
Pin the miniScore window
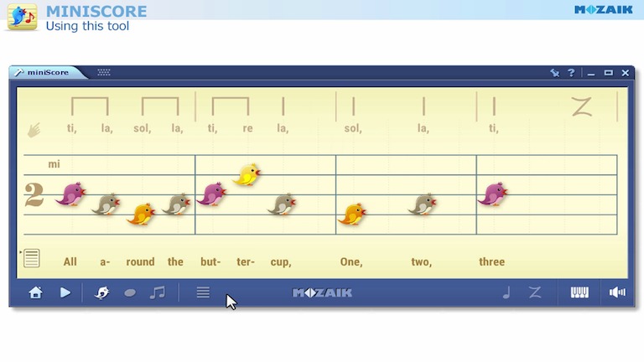click(x=554, y=73)
